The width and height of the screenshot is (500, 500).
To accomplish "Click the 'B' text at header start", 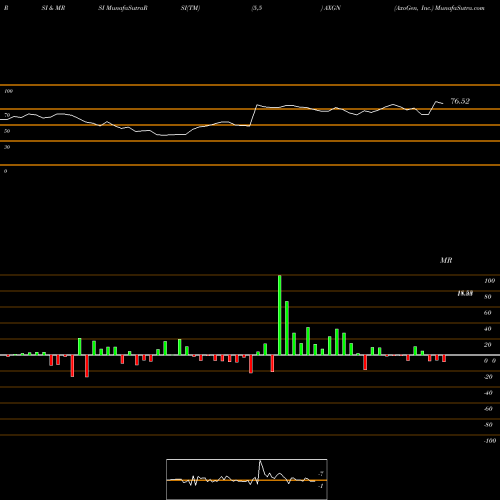I will (6, 8).
